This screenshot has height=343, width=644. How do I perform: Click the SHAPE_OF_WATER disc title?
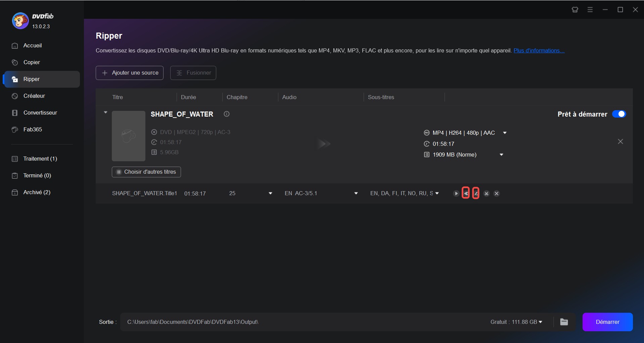click(x=182, y=114)
